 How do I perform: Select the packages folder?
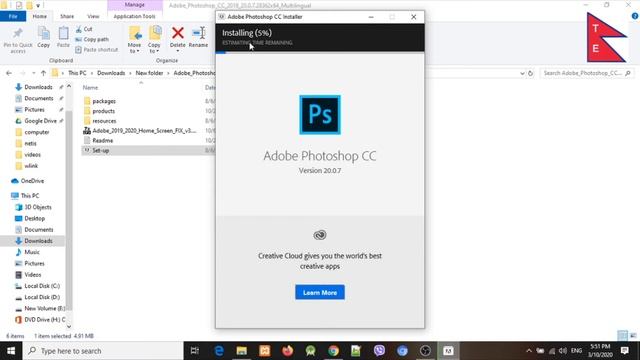point(104,101)
